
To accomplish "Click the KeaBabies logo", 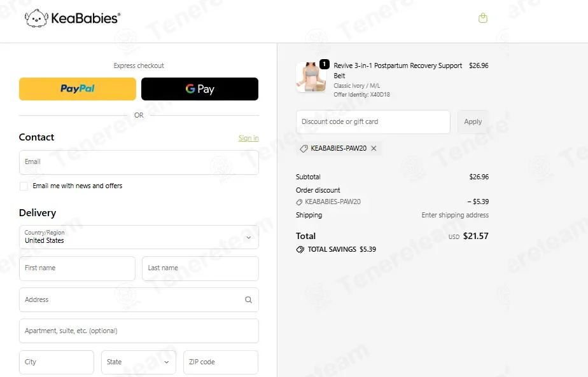I will 73,18.
